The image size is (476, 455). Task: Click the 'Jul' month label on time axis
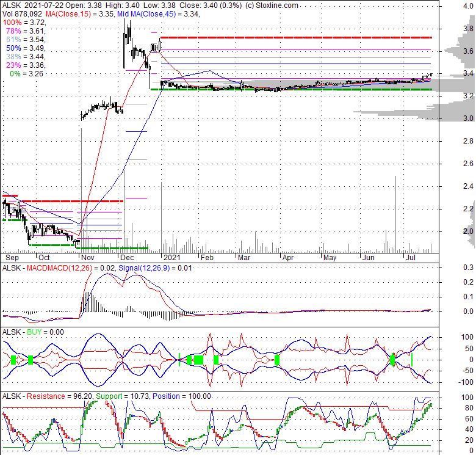click(x=411, y=258)
